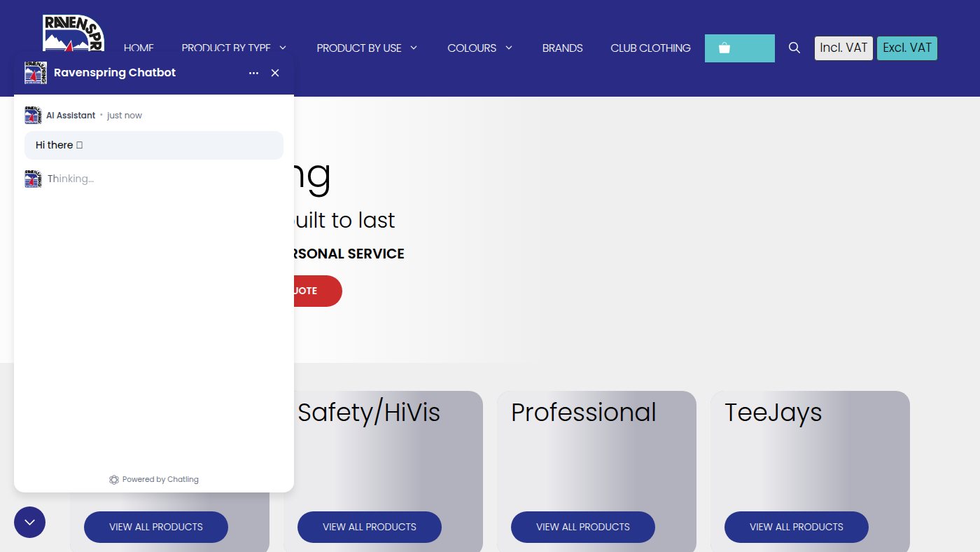Open the Club Clothing page

coord(650,48)
